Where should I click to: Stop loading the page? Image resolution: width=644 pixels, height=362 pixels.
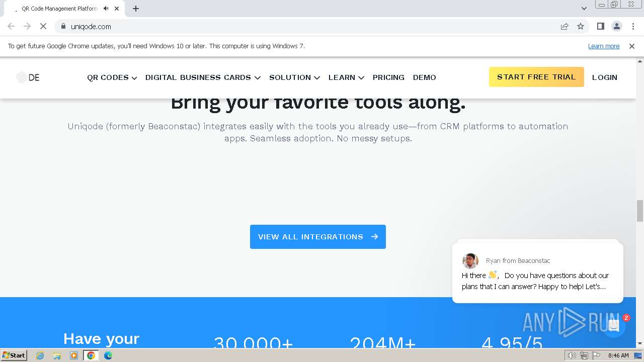pyautogui.click(x=43, y=26)
